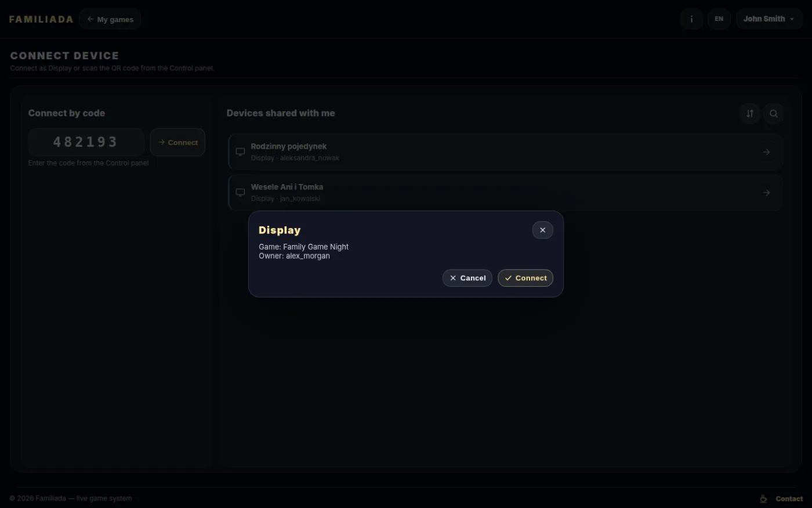Open the info icon in the header
Viewport: 812px width, 508px height.
click(691, 19)
